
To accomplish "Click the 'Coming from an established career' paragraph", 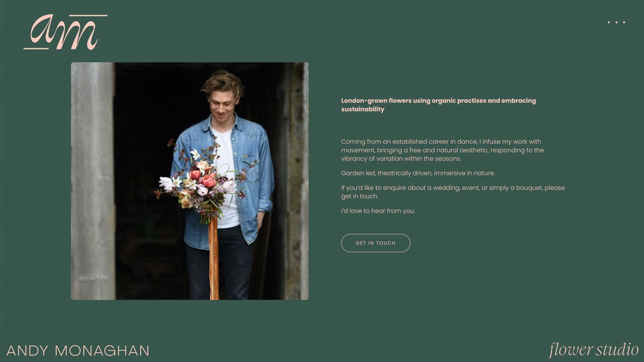I will 442,150.
